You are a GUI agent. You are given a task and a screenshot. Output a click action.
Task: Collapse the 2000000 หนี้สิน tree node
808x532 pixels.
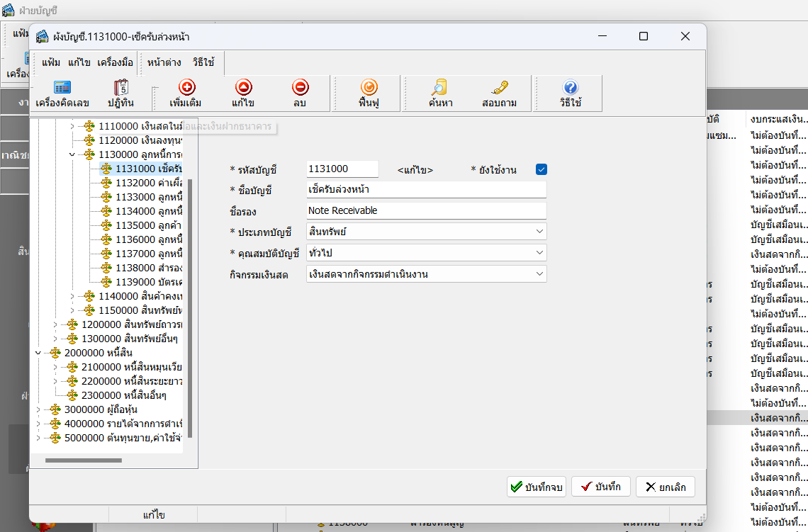[38, 353]
